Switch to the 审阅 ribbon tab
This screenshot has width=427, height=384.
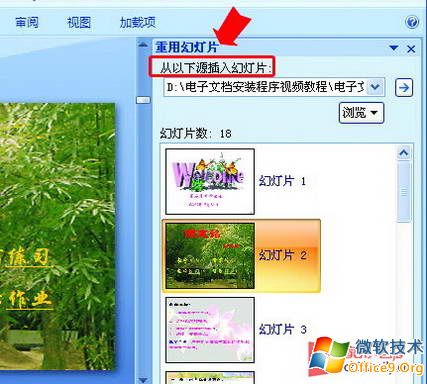(27, 22)
